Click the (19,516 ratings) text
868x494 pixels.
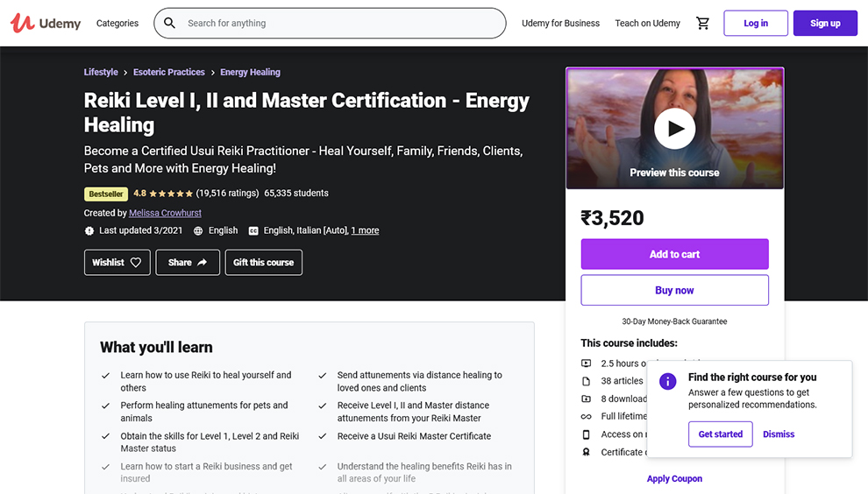click(227, 193)
